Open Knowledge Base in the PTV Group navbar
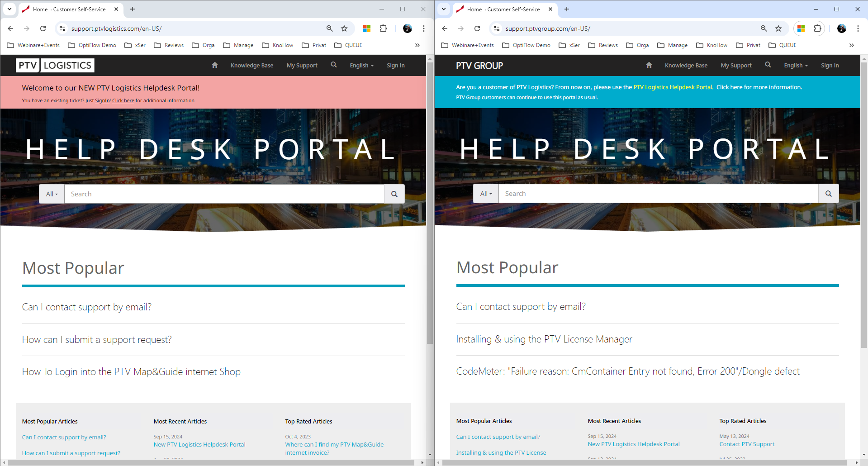The image size is (868, 466). click(x=686, y=66)
